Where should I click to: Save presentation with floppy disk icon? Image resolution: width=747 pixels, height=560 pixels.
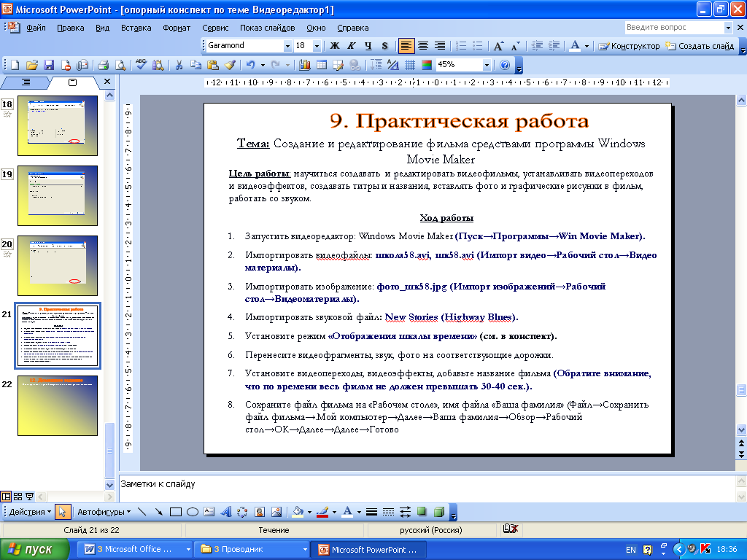(49, 65)
